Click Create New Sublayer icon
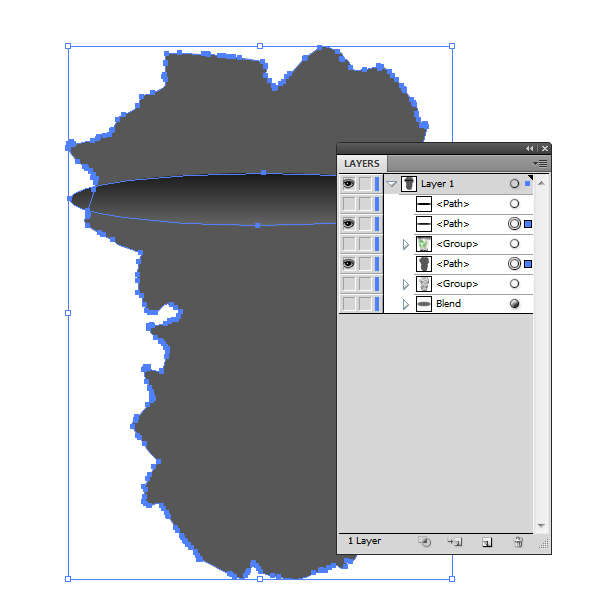This screenshot has height=610, width=600. pyautogui.click(x=454, y=542)
